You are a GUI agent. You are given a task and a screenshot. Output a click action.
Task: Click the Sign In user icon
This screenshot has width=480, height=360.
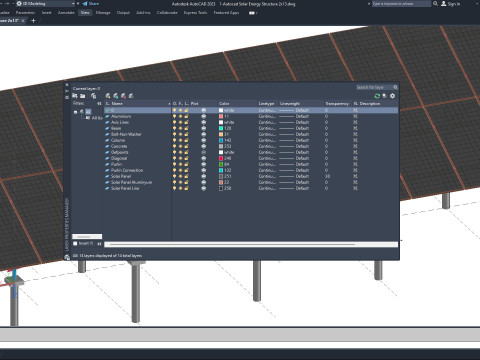pyautogui.click(x=444, y=4)
